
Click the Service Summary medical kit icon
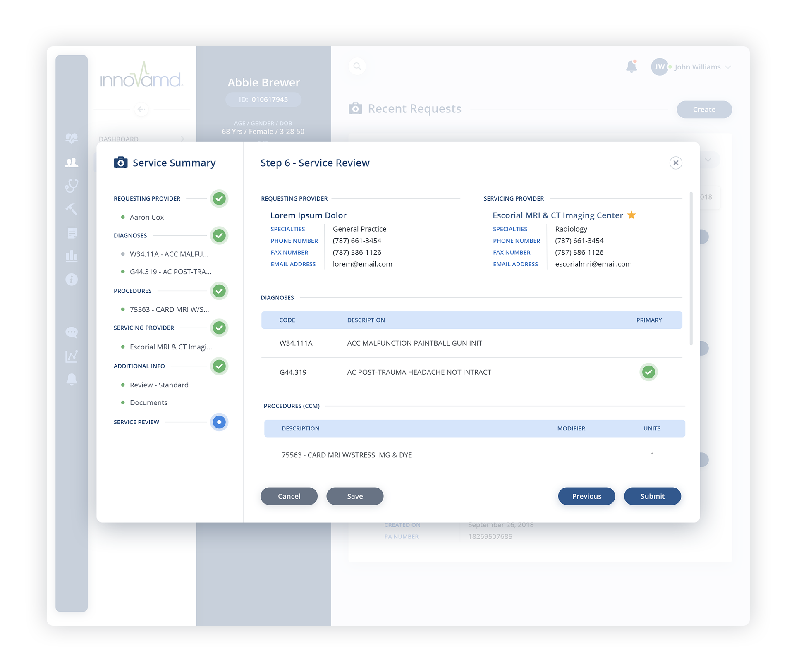click(x=121, y=163)
